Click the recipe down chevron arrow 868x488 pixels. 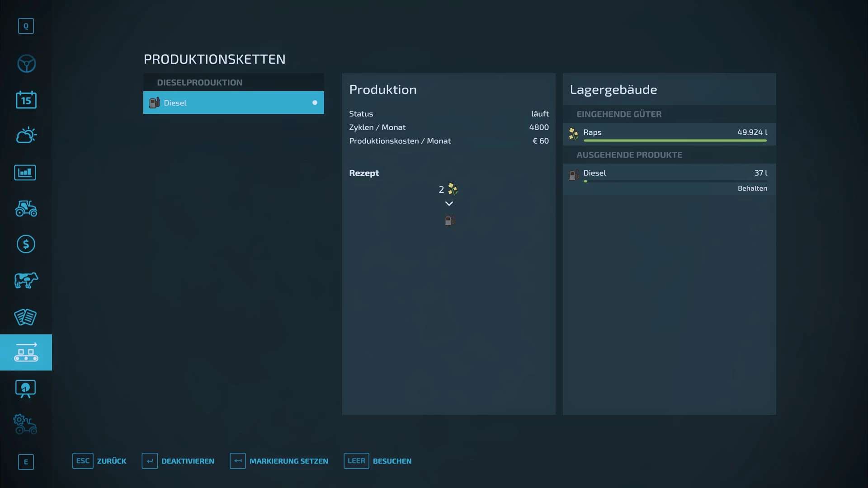coord(449,204)
